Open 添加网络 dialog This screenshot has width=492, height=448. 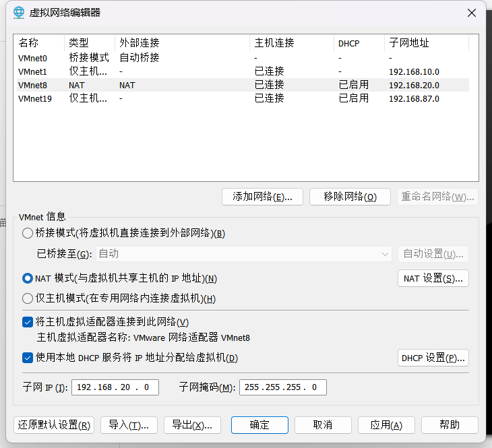point(262,197)
